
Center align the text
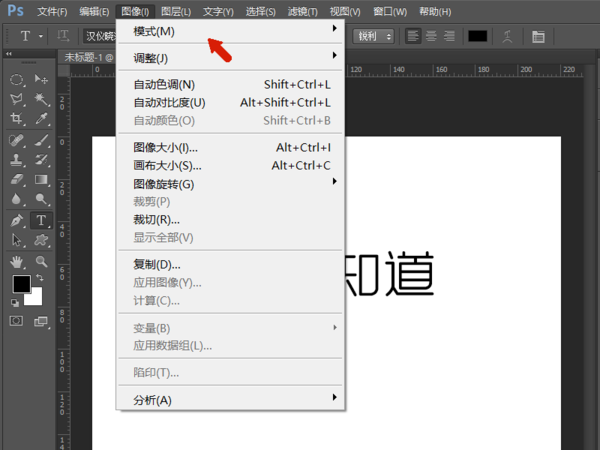tap(431, 36)
